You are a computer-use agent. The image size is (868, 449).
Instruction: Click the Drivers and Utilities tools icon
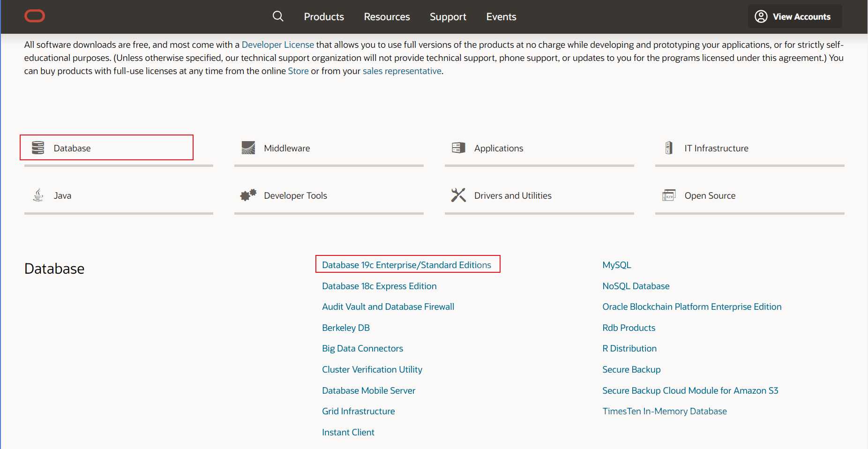tap(458, 195)
